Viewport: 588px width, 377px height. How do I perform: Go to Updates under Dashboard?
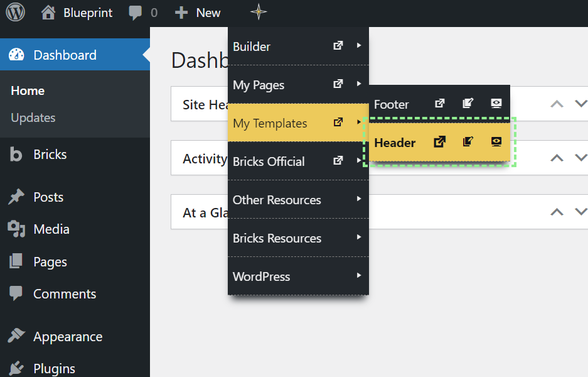[33, 117]
